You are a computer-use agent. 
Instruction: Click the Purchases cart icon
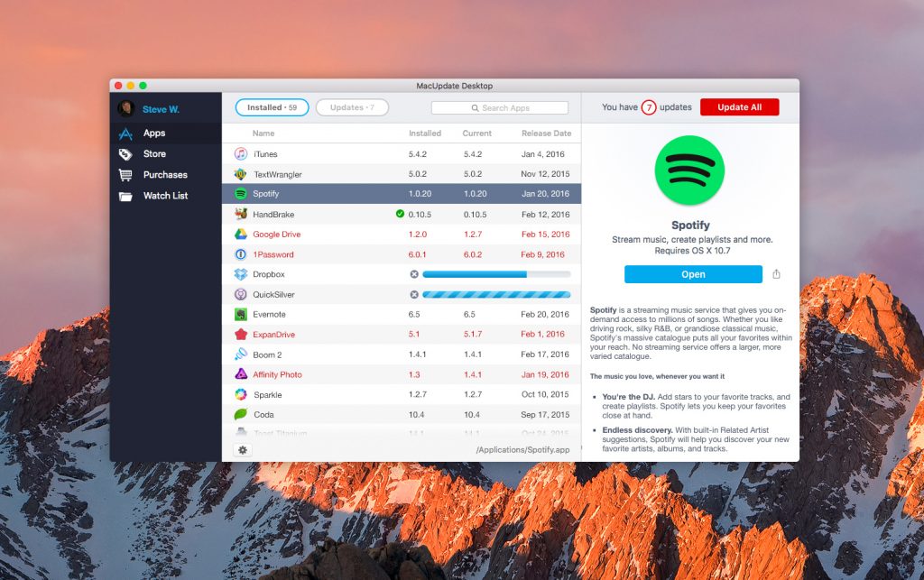click(x=125, y=175)
